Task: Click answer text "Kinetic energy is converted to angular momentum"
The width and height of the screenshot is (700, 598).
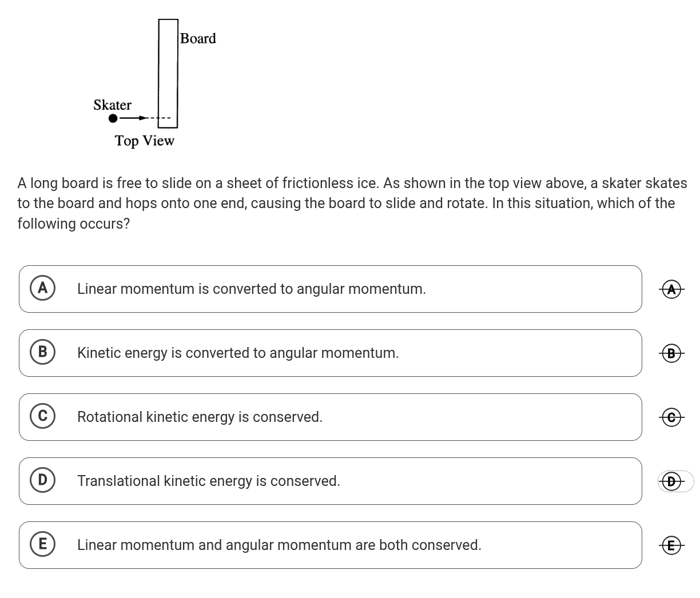Action: (238, 353)
